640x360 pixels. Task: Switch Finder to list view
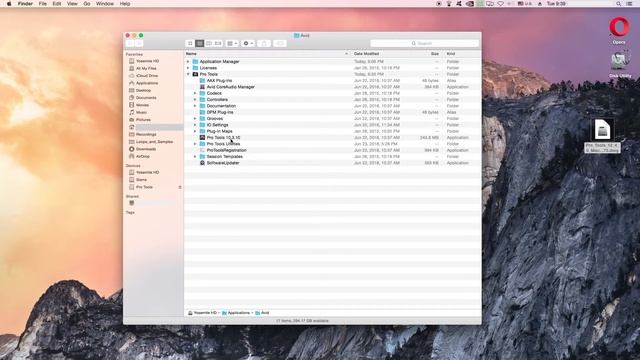point(199,43)
